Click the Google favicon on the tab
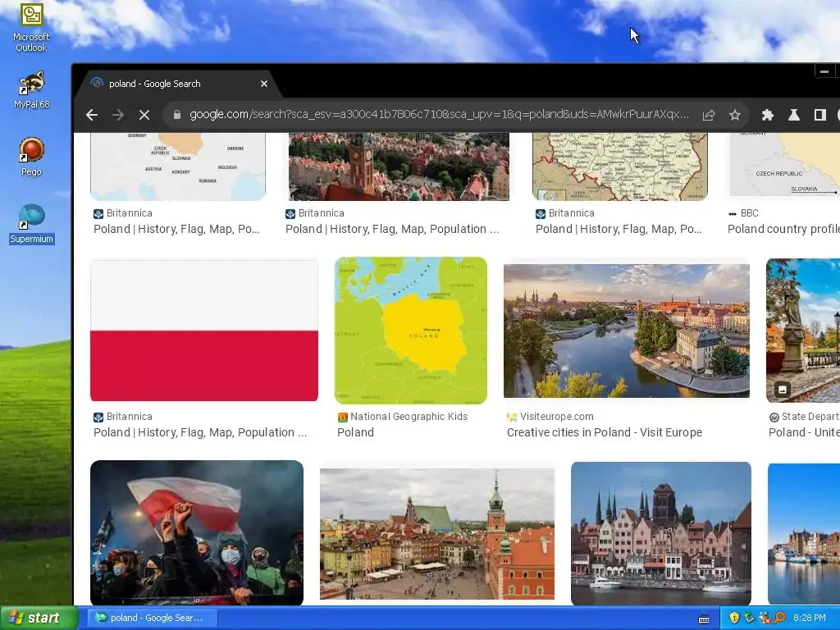The width and height of the screenshot is (840, 630). coord(97,83)
